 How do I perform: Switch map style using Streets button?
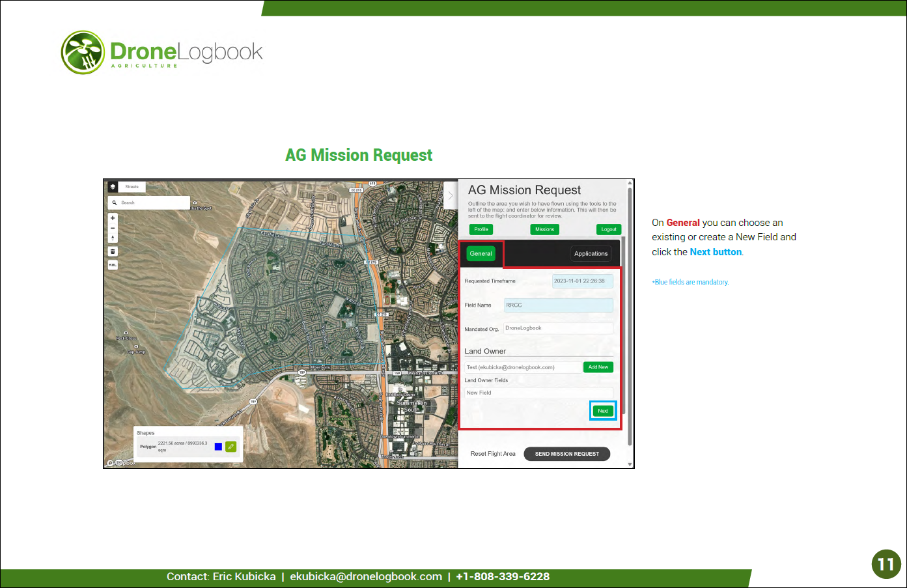coord(132,187)
